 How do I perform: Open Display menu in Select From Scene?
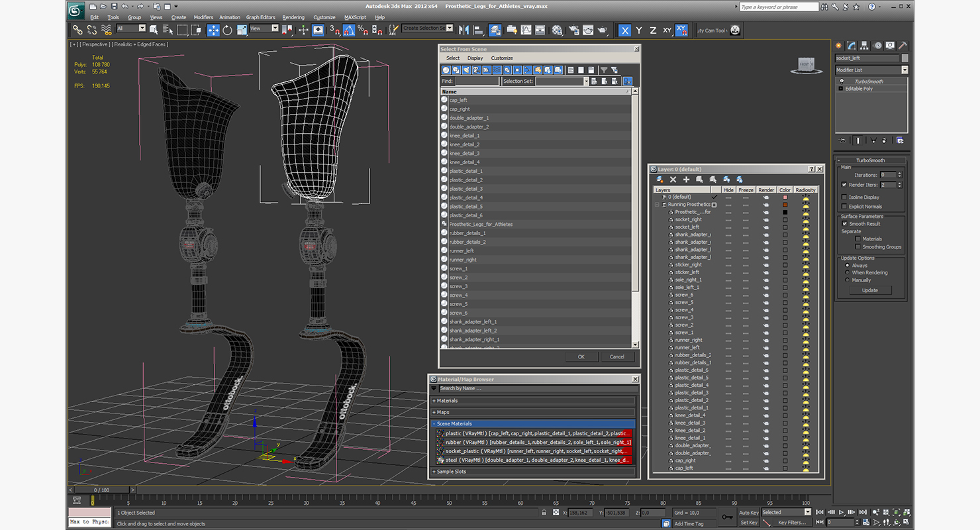pyautogui.click(x=475, y=58)
